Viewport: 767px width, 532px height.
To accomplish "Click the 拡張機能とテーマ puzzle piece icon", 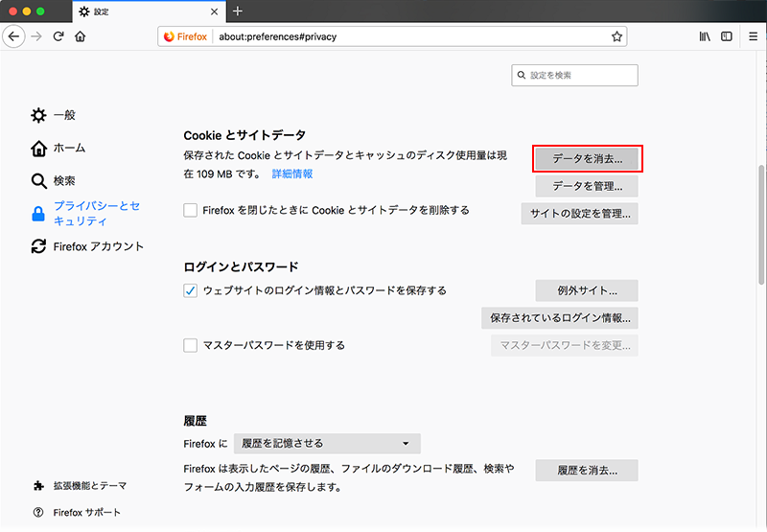I will 38,486.
